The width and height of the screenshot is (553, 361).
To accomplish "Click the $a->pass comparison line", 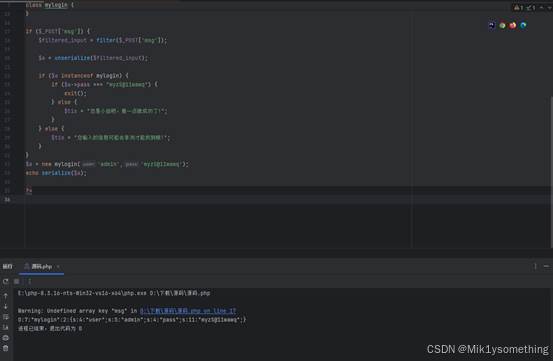I will (105, 84).
